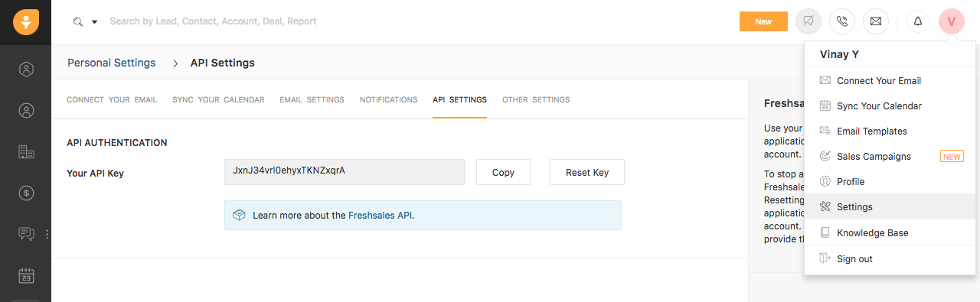Switch to Connect Your Email tab

[x=112, y=100]
